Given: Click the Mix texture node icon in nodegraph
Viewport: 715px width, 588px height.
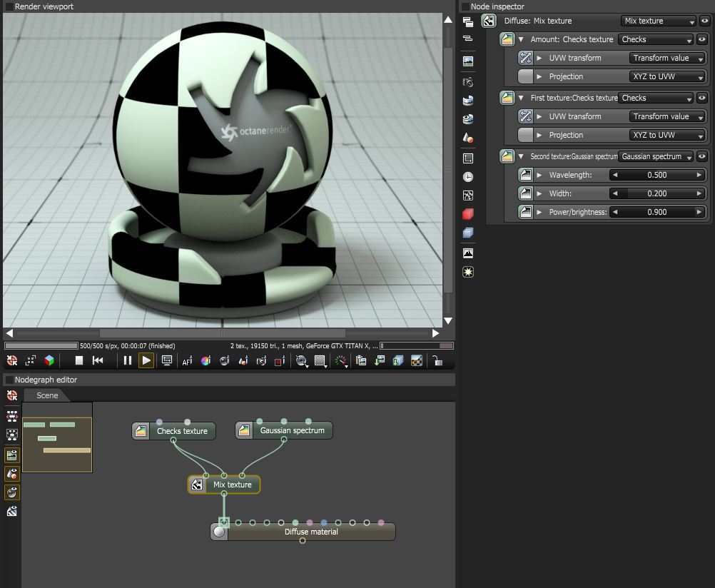Looking at the screenshot, I should [196, 485].
